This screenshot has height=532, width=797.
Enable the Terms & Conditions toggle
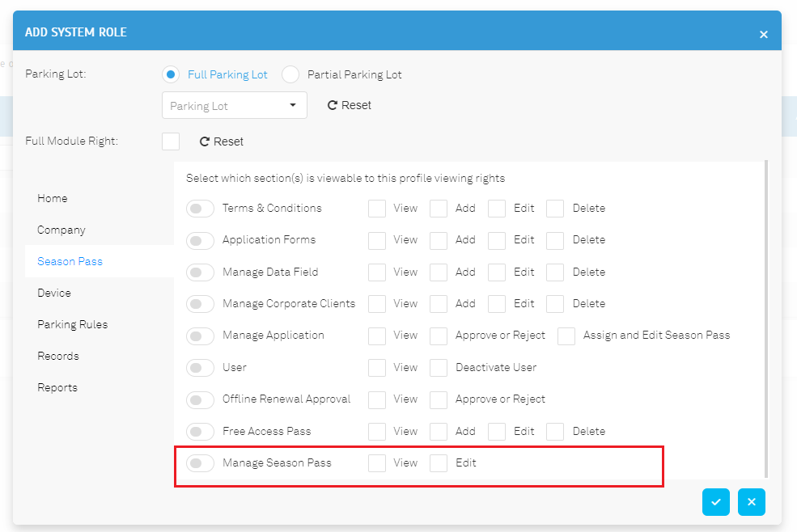coord(200,209)
